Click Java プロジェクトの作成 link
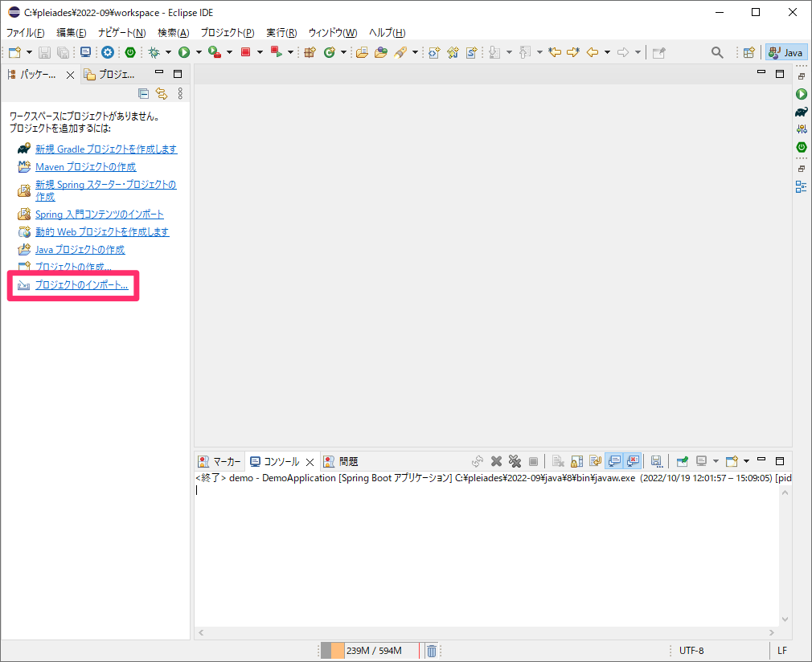This screenshot has width=812, height=662. 80,250
